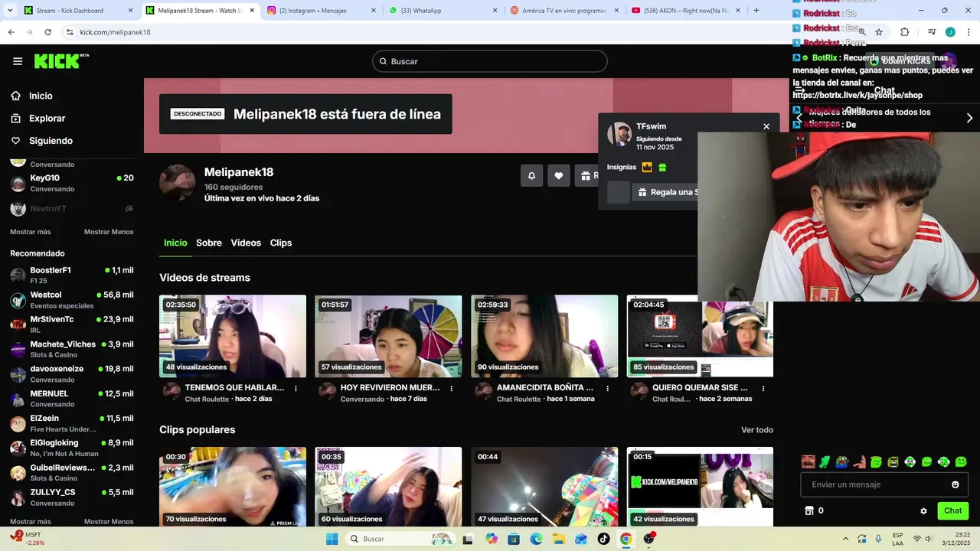Switch to the Clips tab
980x551 pixels.
281,243
